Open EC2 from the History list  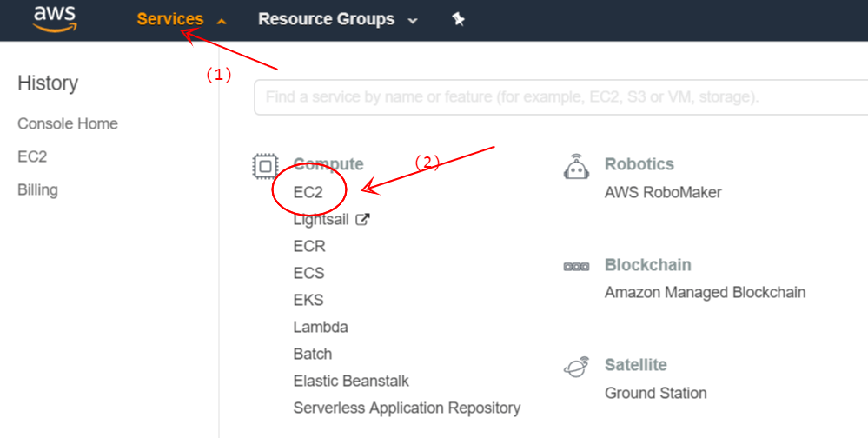[x=32, y=156]
